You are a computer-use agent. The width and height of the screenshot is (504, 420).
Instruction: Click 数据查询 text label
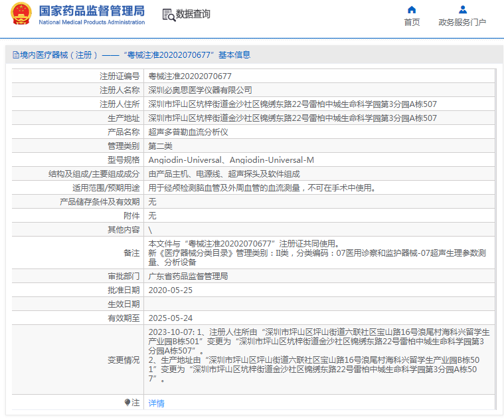coord(193,14)
